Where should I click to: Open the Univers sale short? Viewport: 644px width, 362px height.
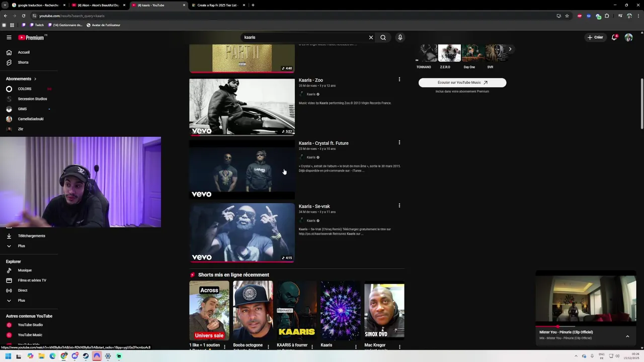tap(209, 311)
